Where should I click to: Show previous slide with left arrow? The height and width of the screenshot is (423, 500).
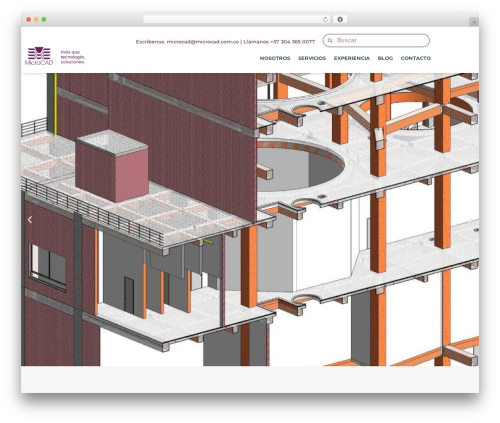click(30, 220)
